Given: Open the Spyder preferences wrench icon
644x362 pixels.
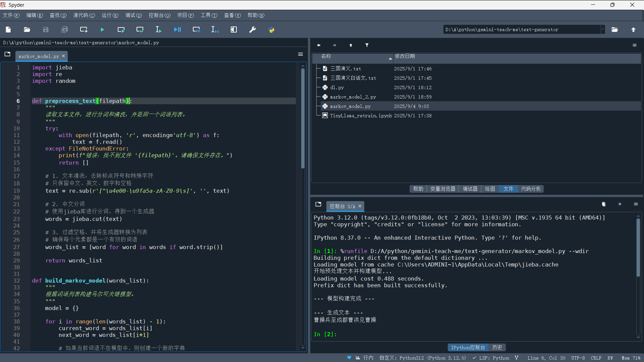Looking at the screenshot, I should tap(252, 29).
